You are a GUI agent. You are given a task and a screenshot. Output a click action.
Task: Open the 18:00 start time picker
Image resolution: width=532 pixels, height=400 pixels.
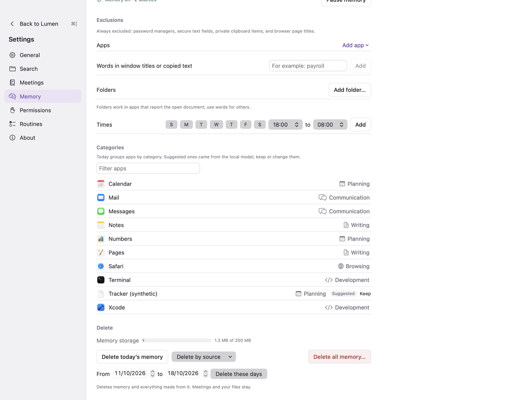coord(285,125)
